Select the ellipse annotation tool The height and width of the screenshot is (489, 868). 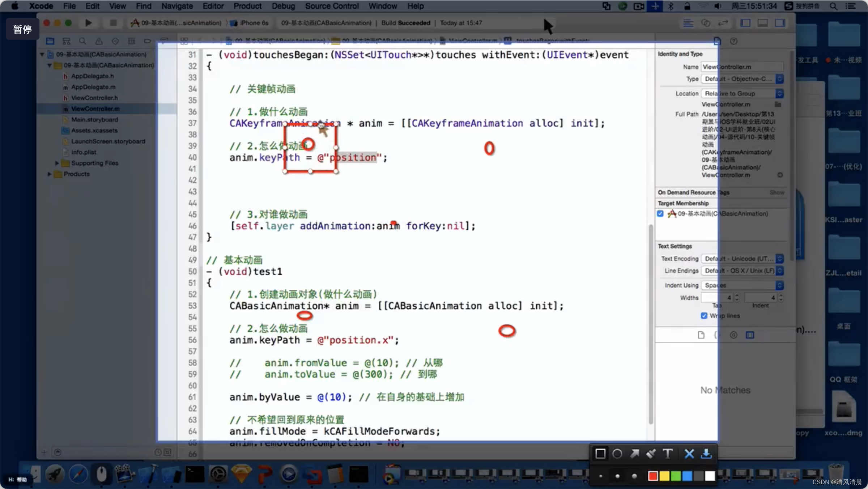(x=617, y=454)
